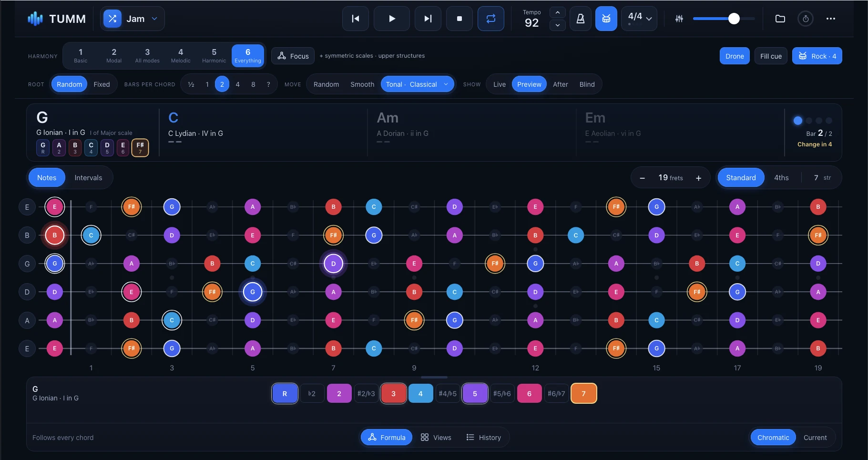Open the Focus harmony button
Viewport: 868px width, 460px height.
[293, 56]
